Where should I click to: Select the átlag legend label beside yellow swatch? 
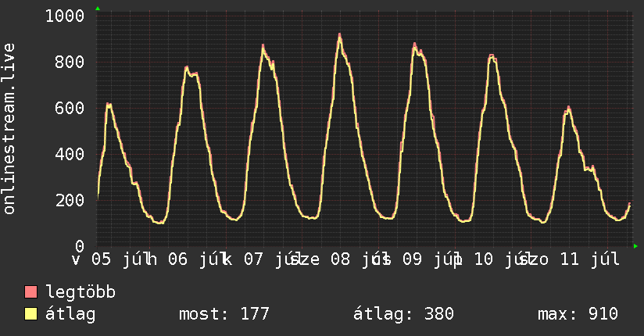tap(70, 314)
